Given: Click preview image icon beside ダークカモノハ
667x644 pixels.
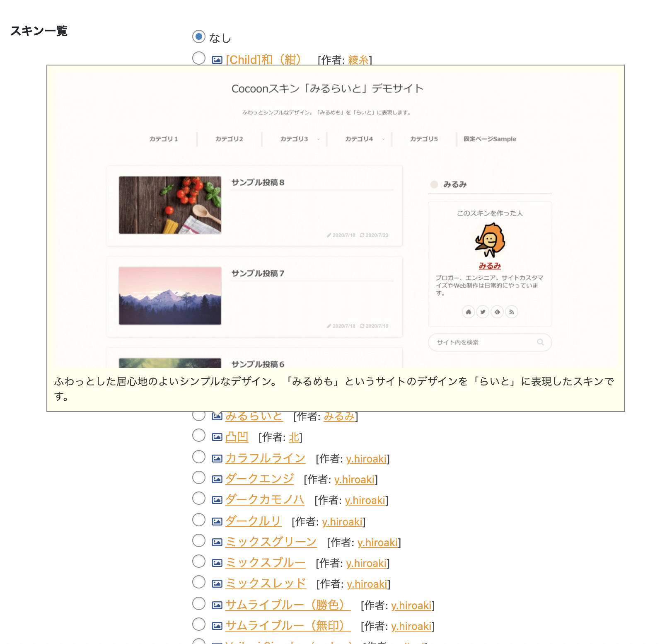Looking at the screenshot, I should [217, 500].
